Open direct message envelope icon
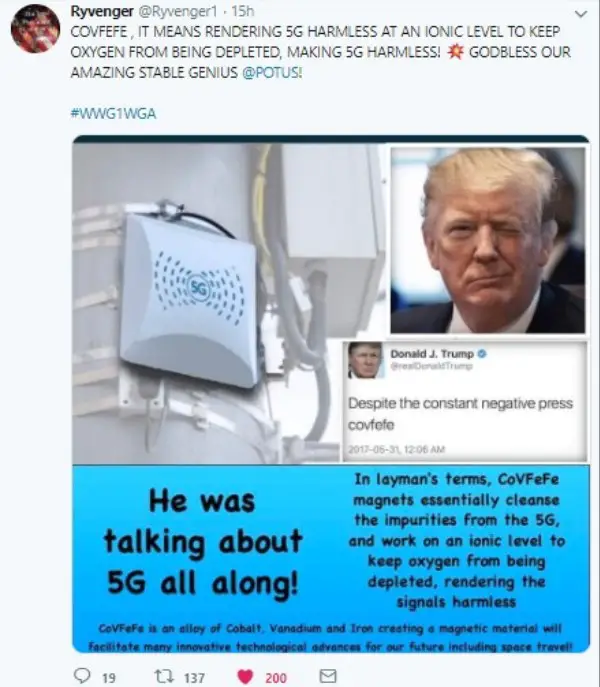600x687 pixels. 328,676
